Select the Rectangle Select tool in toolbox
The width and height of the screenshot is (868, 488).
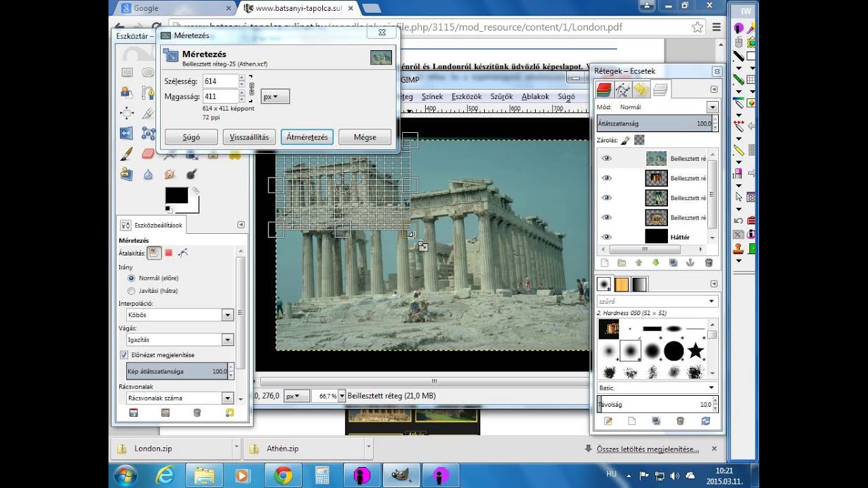(x=127, y=73)
